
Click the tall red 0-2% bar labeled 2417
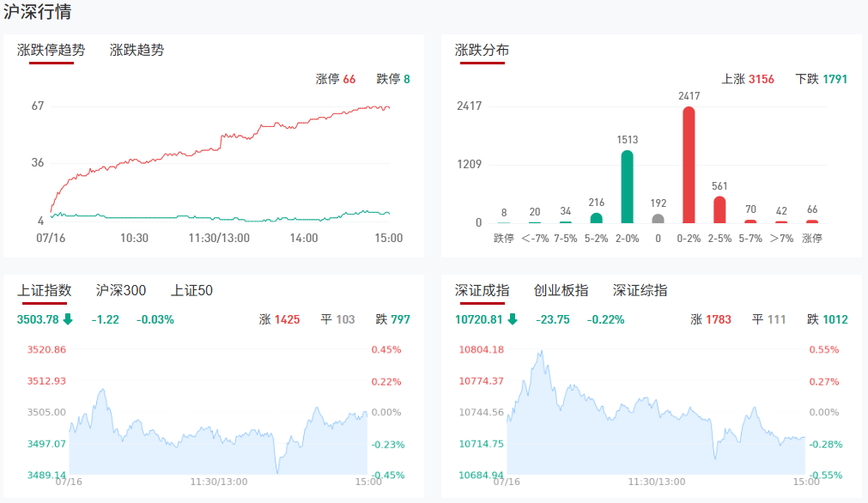[x=689, y=165]
